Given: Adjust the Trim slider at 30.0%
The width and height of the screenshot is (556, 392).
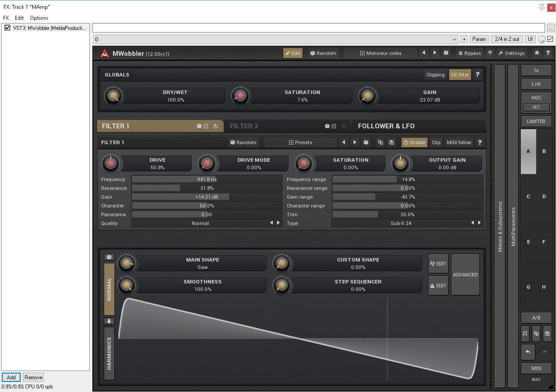Looking at the screenshot, I should click(x=408, y=214).
